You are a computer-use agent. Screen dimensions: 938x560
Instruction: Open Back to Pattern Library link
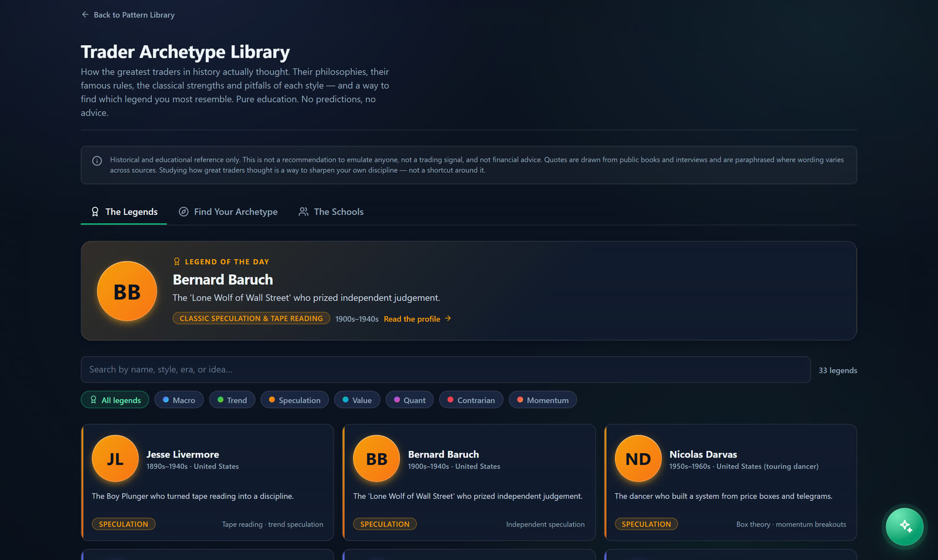click(128, 15)
